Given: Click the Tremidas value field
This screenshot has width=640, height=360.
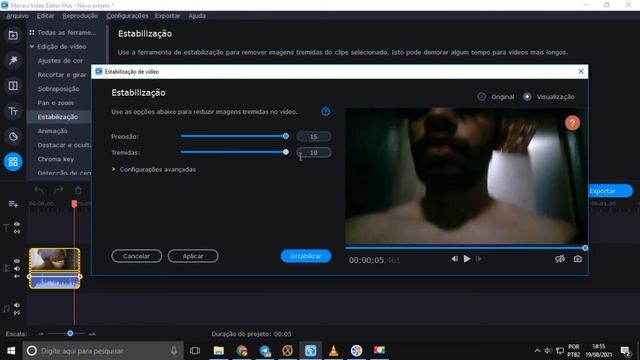Looking at the screenshot, I should click(x=313, y=153).
